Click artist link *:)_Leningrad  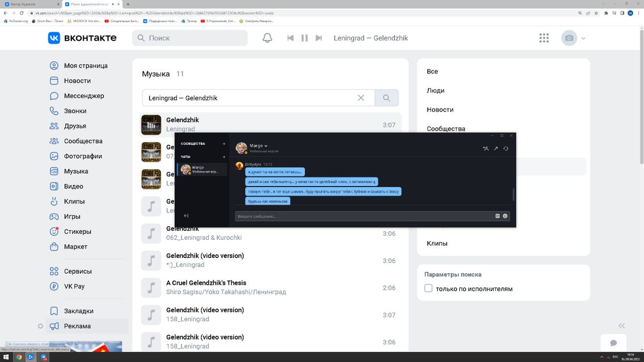tap(185, 265)
